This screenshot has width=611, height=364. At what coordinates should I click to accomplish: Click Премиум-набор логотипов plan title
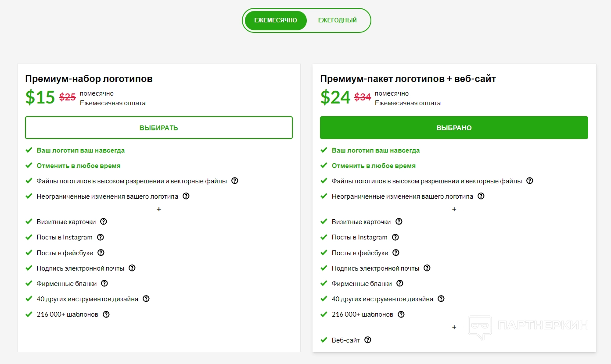tap(89, 79)
